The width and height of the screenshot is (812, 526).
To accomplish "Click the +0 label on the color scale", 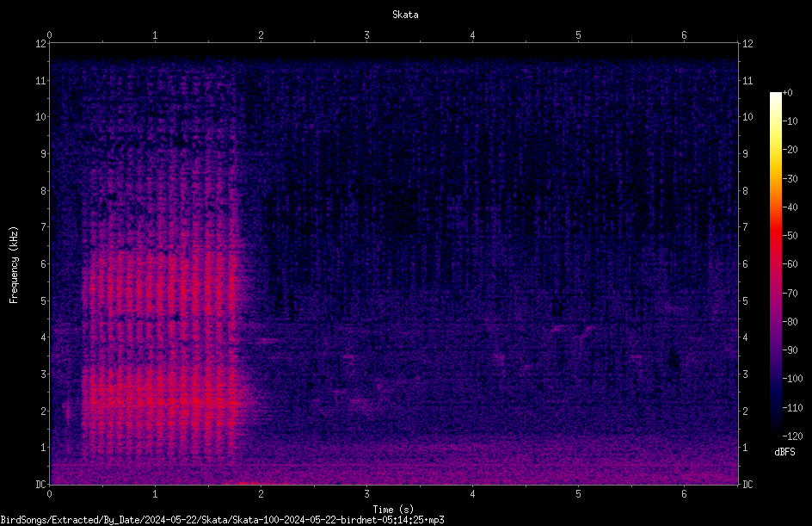I will click(x=788, y=93).
